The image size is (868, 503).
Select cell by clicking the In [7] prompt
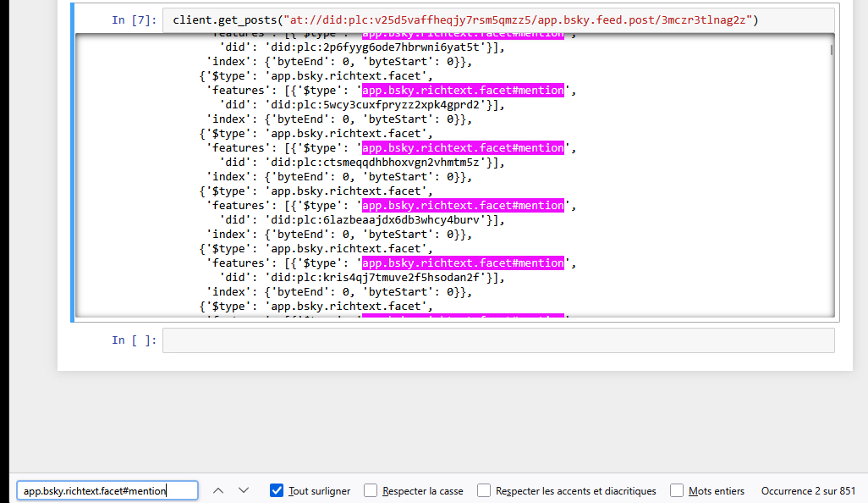pos(134,20)
